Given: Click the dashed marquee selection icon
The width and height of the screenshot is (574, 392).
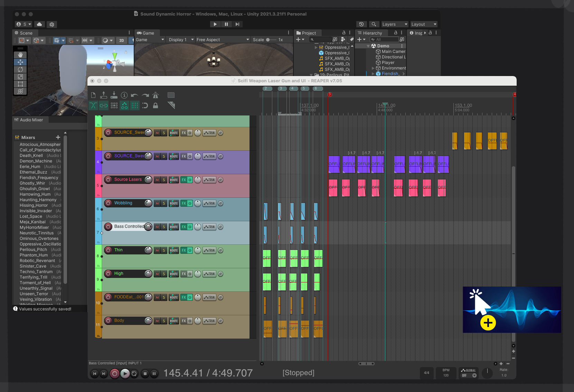Looking at the screenshot, I should 171,95.
